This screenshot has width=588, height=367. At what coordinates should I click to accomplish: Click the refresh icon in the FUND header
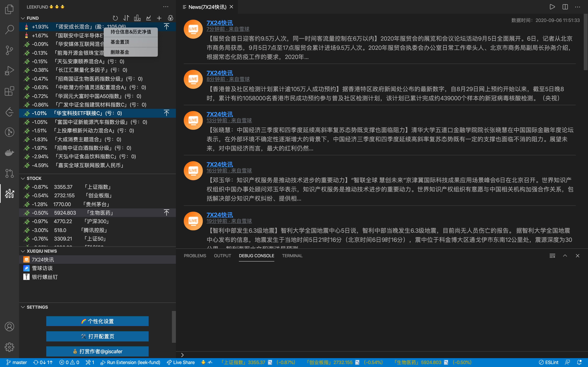tap(115, 18)
